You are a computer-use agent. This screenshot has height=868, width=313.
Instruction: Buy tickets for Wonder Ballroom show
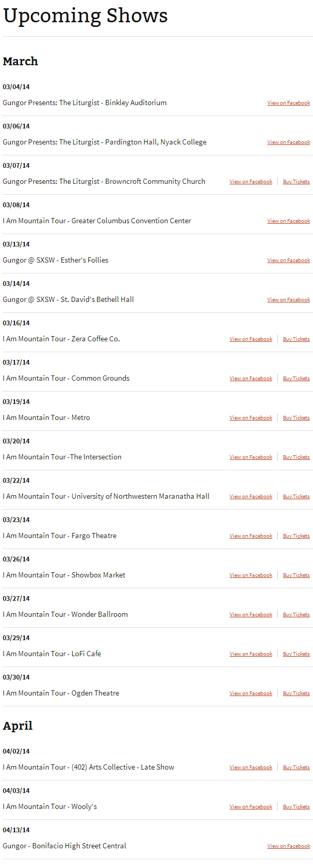[296, 615]
